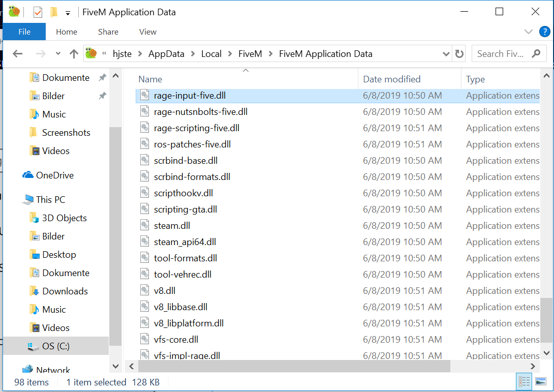Click the Local breadcrumb

coord(211,54)
